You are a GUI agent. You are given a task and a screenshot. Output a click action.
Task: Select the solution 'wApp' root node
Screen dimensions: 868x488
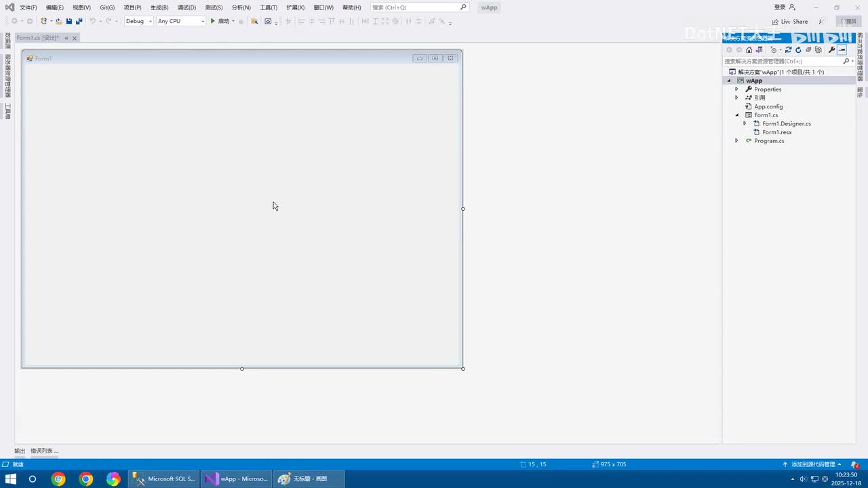pos(781,72)
